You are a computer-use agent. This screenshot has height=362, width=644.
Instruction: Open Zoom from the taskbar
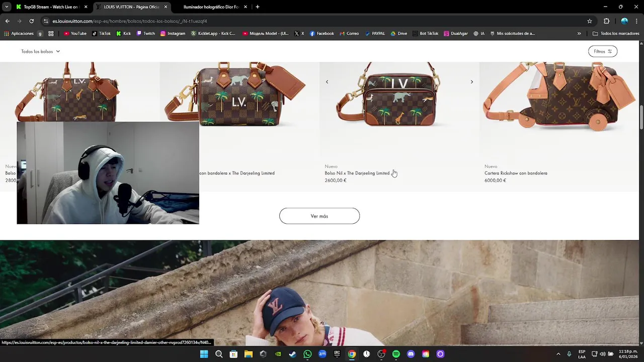click(x=322, y=354)
